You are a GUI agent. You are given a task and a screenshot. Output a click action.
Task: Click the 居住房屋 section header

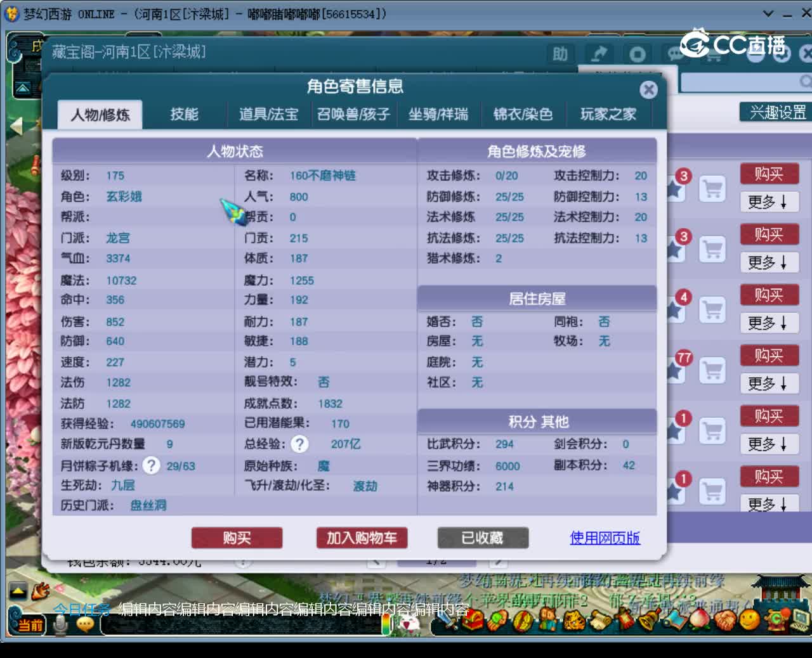[537, 299]
